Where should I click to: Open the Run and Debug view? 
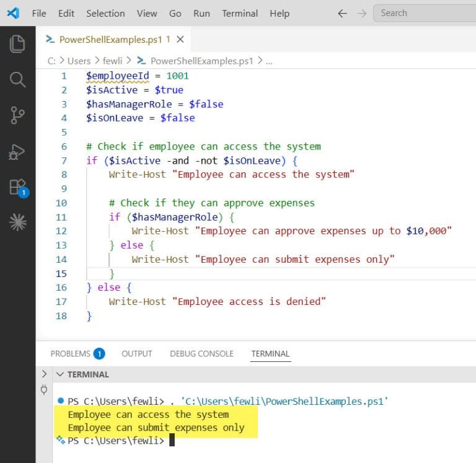(x=17, y=151)
